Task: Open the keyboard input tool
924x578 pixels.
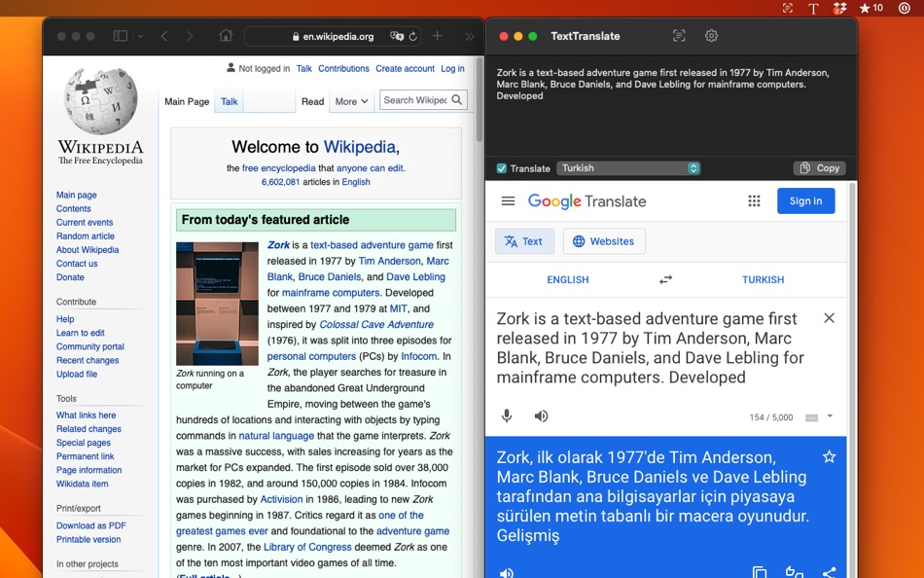Action: click(x=811, y=417)
